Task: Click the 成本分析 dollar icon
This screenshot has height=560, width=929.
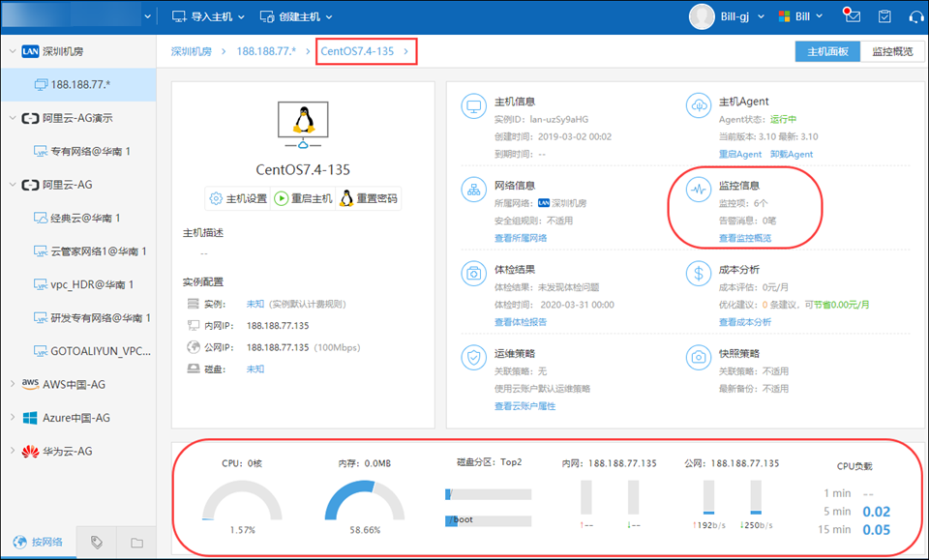Action: tap(698, 274)
